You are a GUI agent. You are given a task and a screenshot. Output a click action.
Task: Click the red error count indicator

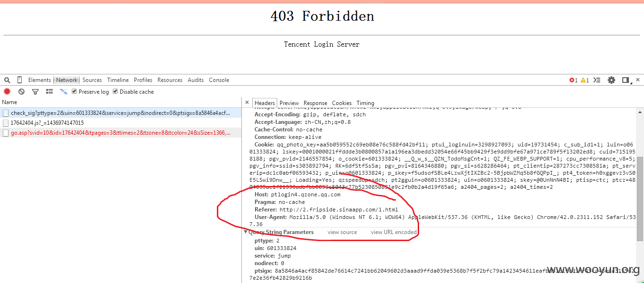(573, 80)
